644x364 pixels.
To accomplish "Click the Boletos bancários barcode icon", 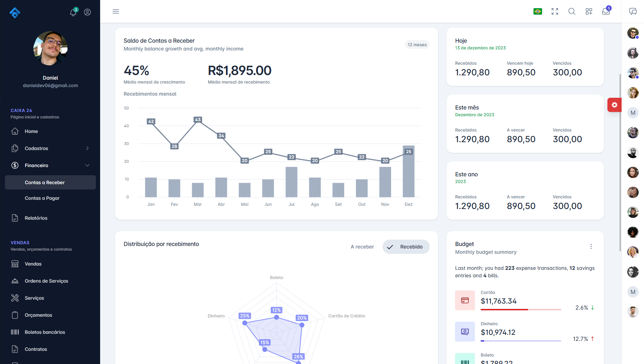I will point(15,332).
